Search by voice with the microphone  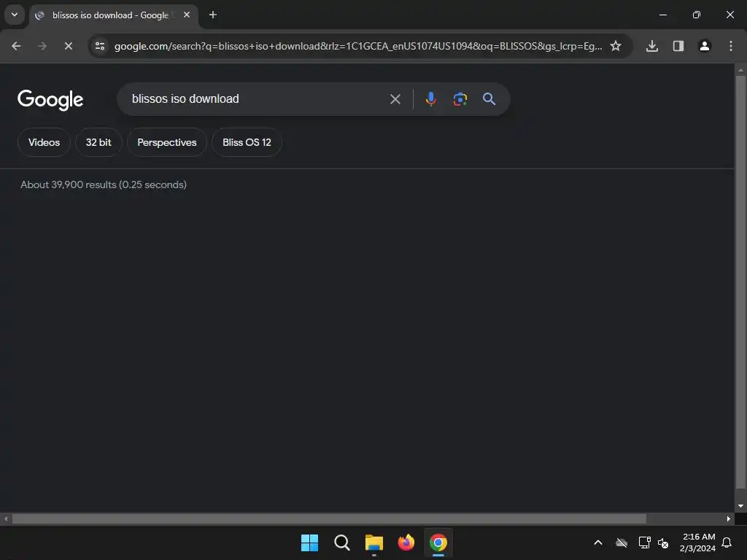pos(430,99)
